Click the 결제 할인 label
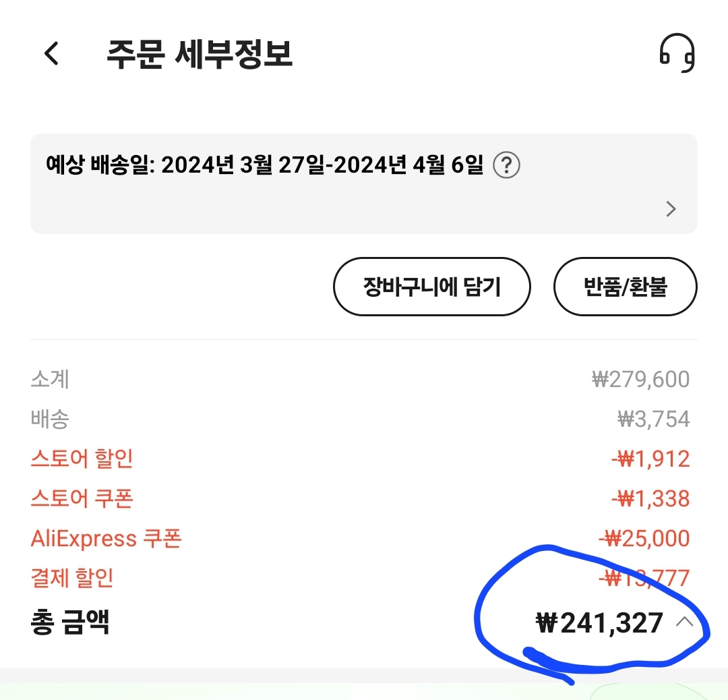This screenshot has width=728, height=700. point(72,578)
